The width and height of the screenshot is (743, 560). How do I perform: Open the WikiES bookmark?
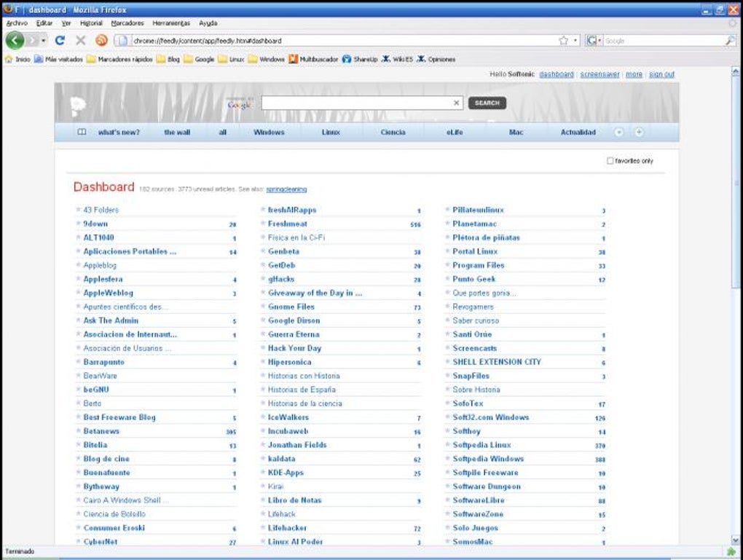click(x=398, y=59)
